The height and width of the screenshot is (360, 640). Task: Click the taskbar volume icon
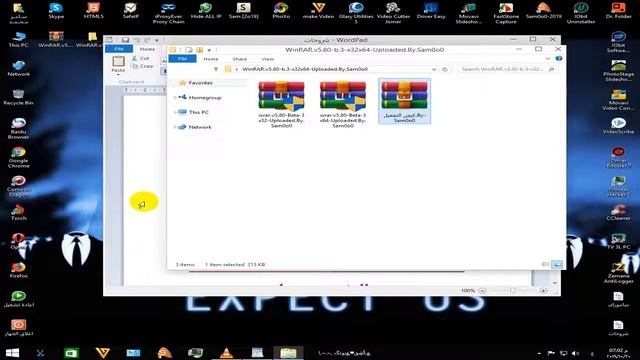[x=576, y=353]
